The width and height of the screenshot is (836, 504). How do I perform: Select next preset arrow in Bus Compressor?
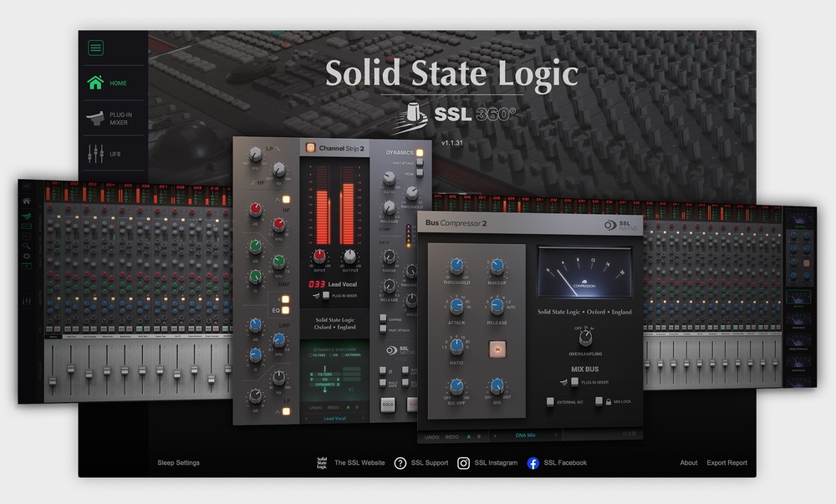coord(556,435)
